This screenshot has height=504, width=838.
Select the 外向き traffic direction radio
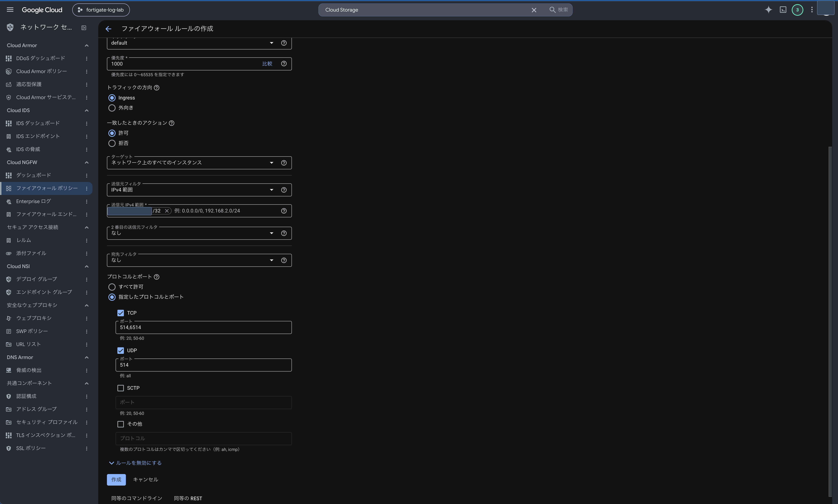pyautogui.click(x=112, y=108)
